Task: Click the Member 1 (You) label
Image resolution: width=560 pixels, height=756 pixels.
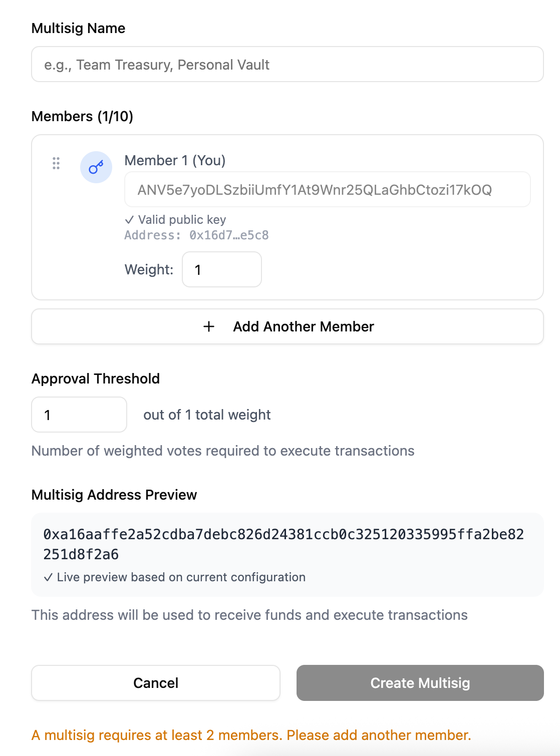Action: pos(175,160)
